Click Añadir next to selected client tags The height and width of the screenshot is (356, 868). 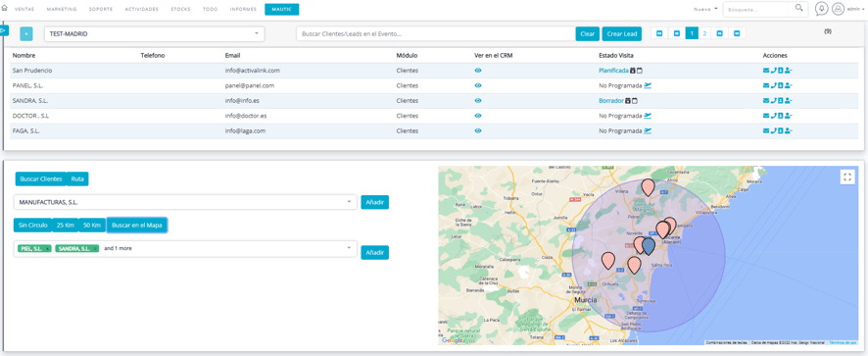click(375, 252)
